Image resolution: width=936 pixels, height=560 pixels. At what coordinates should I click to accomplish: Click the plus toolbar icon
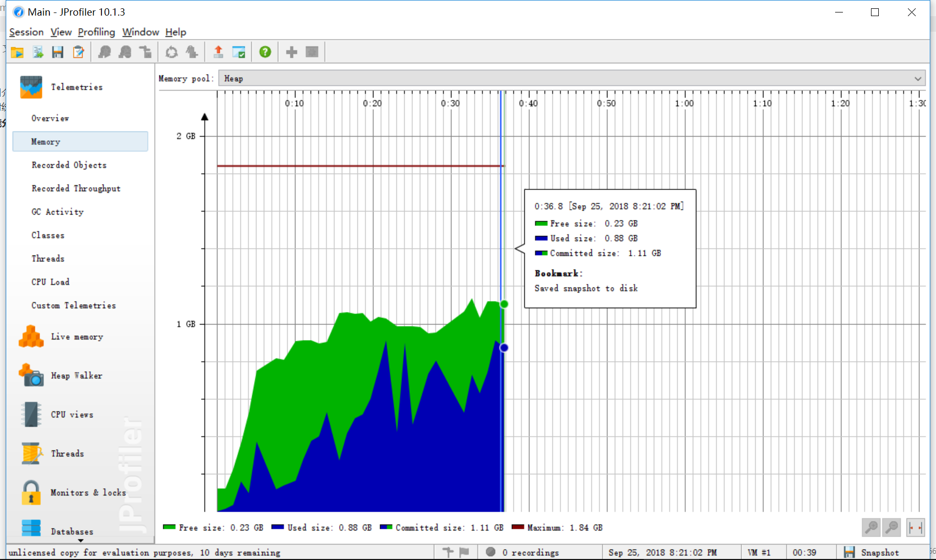292,52
